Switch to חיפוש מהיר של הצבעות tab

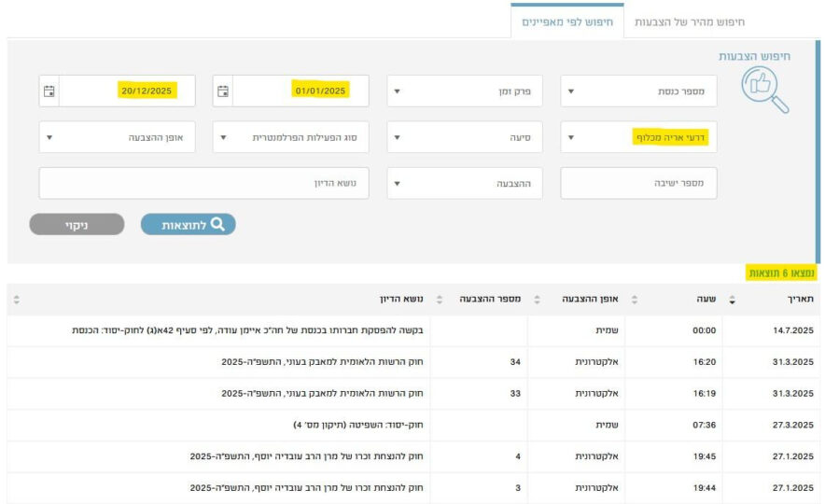[690, 21]
